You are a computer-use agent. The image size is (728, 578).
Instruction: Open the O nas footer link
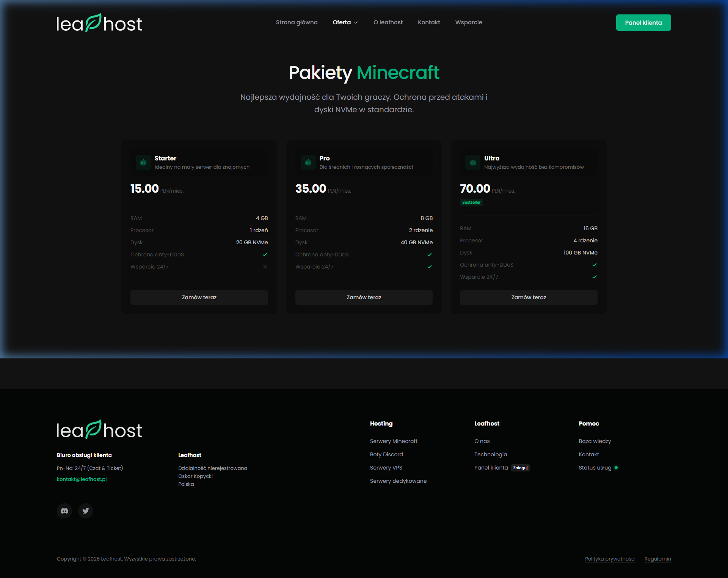[482, 441]
